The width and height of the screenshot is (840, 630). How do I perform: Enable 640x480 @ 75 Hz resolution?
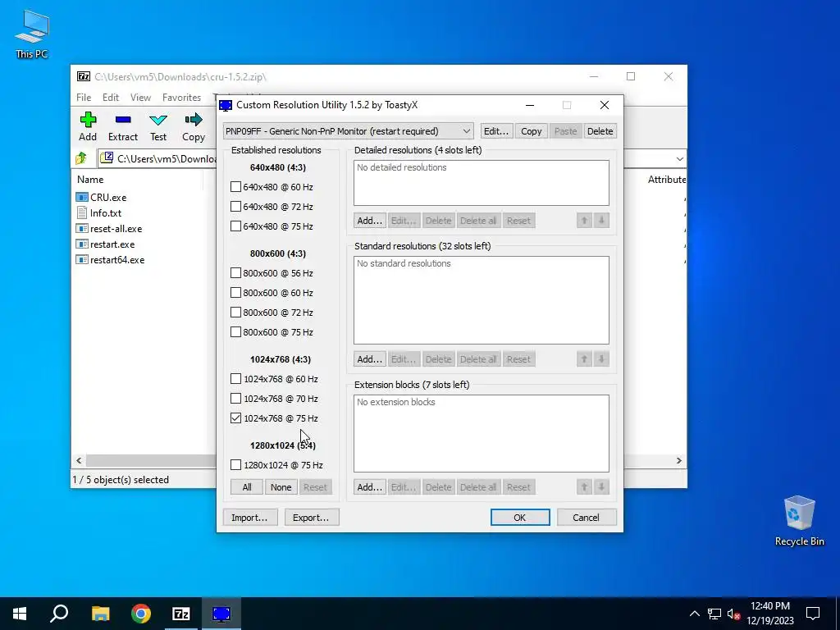(235, 226)
